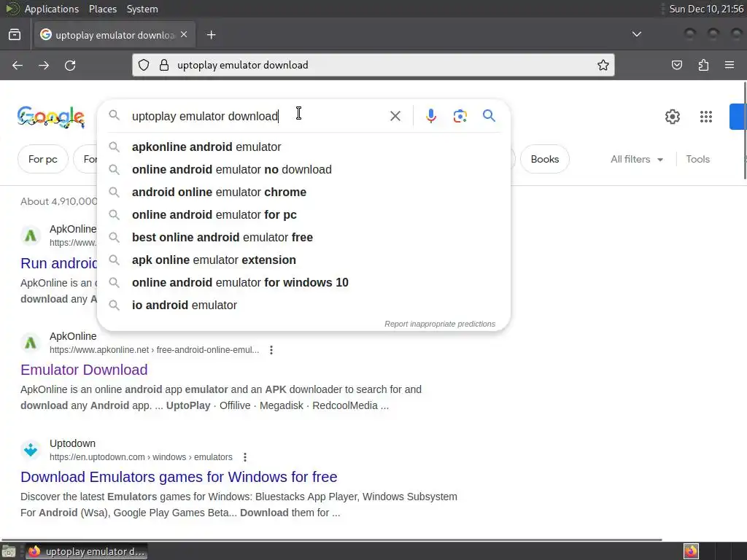Search by image with Google Lens
The height and width of the screenshot is (560, 747).
tap(460, 116)
